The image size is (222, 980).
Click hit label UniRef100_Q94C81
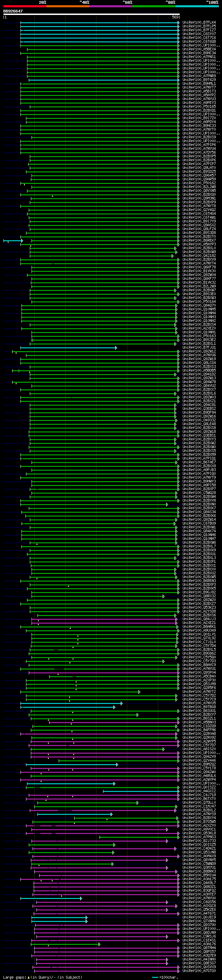(x=199, y=405)
